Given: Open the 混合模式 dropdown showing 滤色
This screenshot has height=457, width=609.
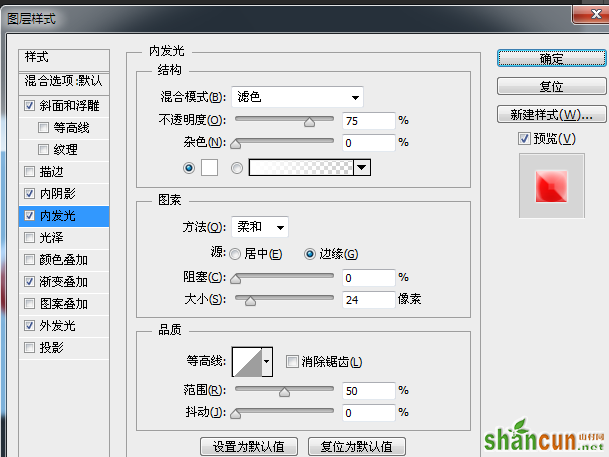Looking at the screenshot, I should pyautogui.click(x=298, y=97).
